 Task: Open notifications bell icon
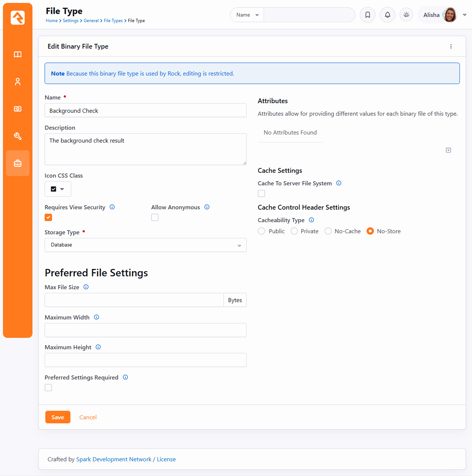(x=388, y=15)
